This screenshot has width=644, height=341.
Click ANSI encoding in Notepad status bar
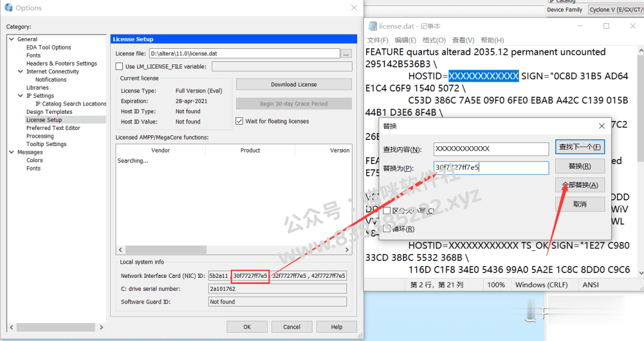click(590, 285)
